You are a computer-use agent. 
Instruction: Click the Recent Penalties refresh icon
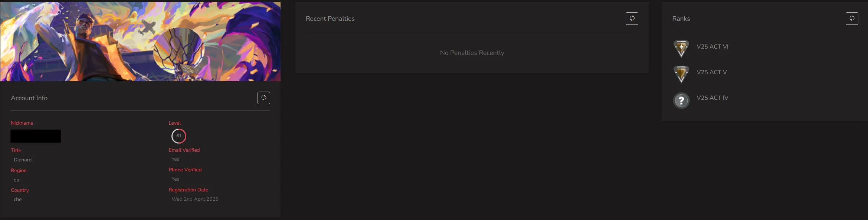tap(632, 19)
